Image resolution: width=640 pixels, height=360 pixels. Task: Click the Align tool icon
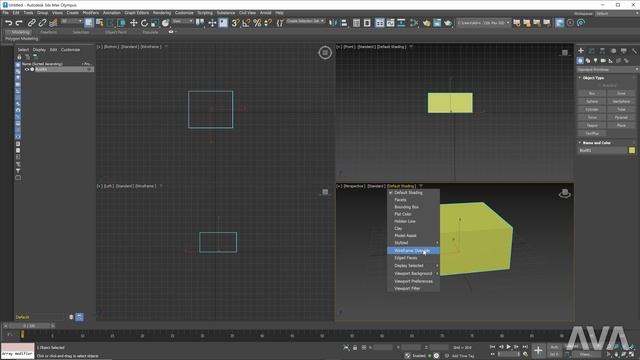pyautogui.click(x=344, y=23)
